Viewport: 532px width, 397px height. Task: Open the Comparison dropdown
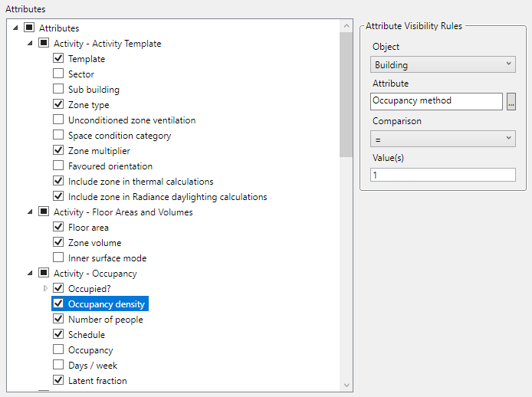[x=442, y=139]
